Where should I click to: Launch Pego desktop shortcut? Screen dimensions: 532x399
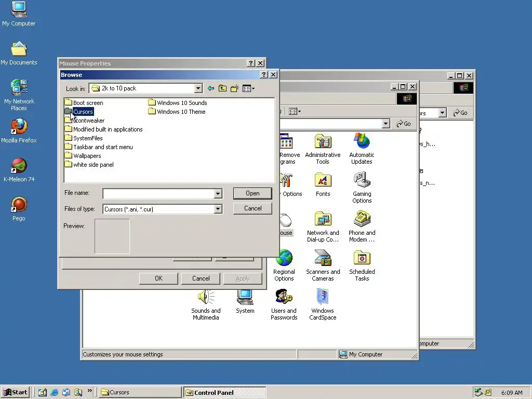tap(19, 209)
